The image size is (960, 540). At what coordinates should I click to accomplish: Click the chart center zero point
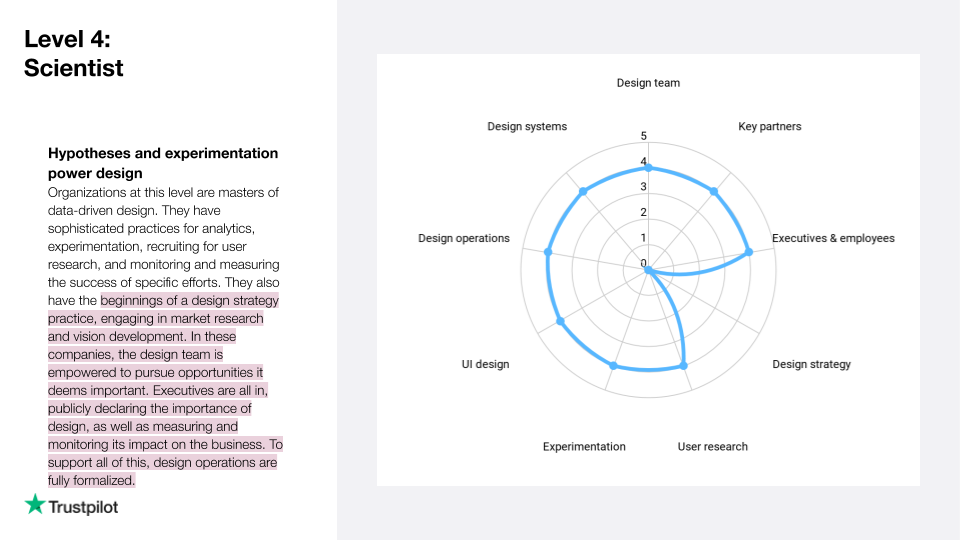coord(648,270)
